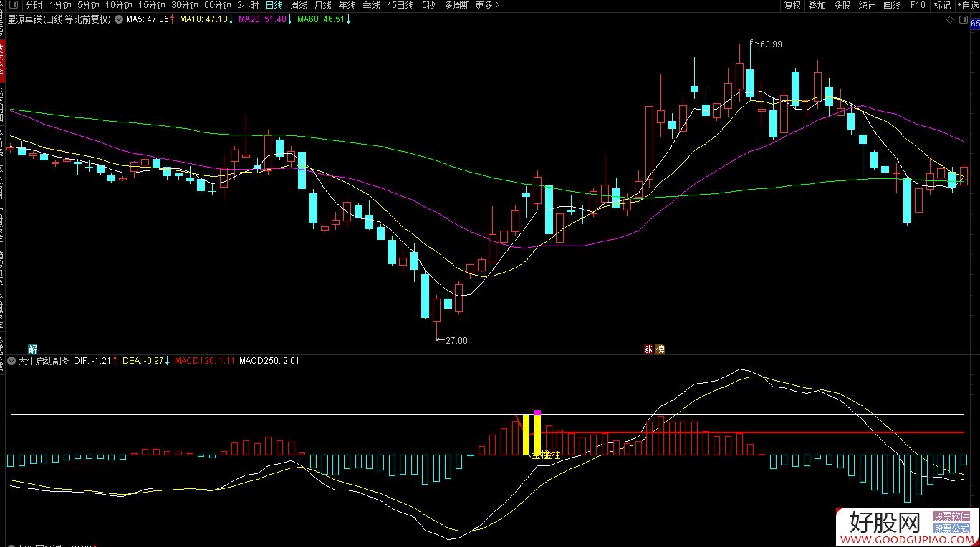This screenshot has height=547, width=980.
Task: Switch to the 分时 intraday view
Action: click(x=34, y=5)
